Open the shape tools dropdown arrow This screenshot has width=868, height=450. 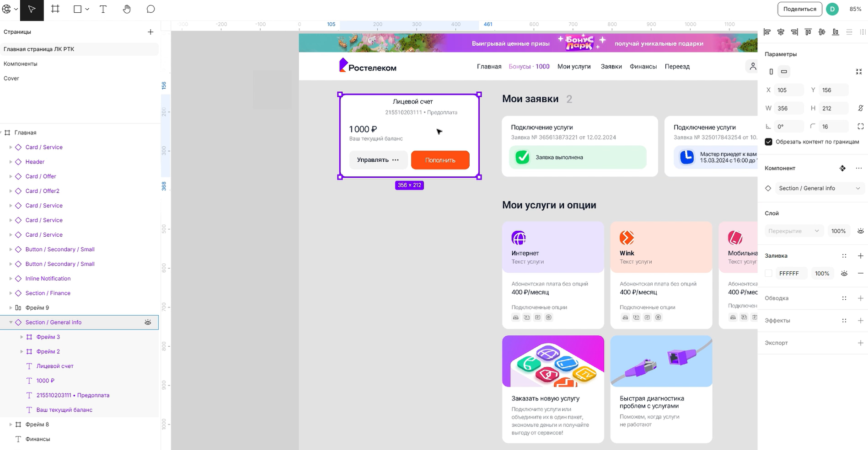click(87, 9)
